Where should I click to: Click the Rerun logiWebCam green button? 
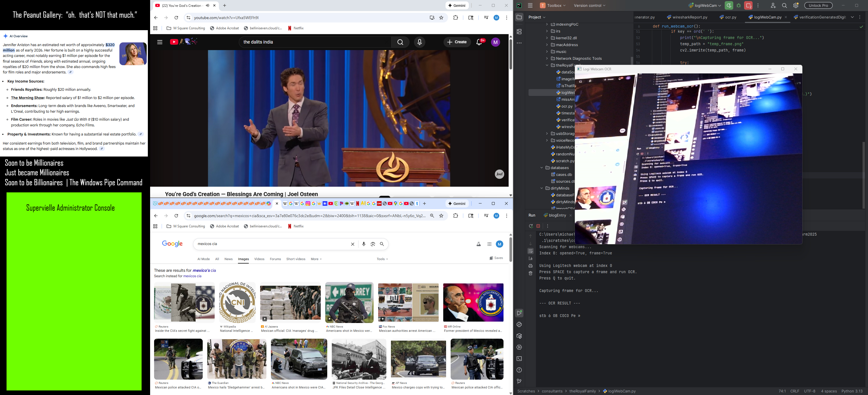point(729,6)
